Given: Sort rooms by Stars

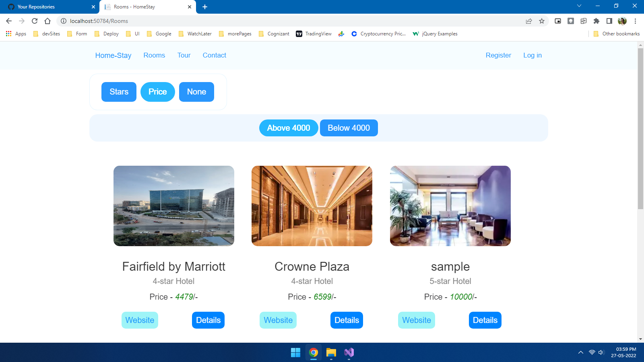Looking at the screenshot, I should 119,92.
